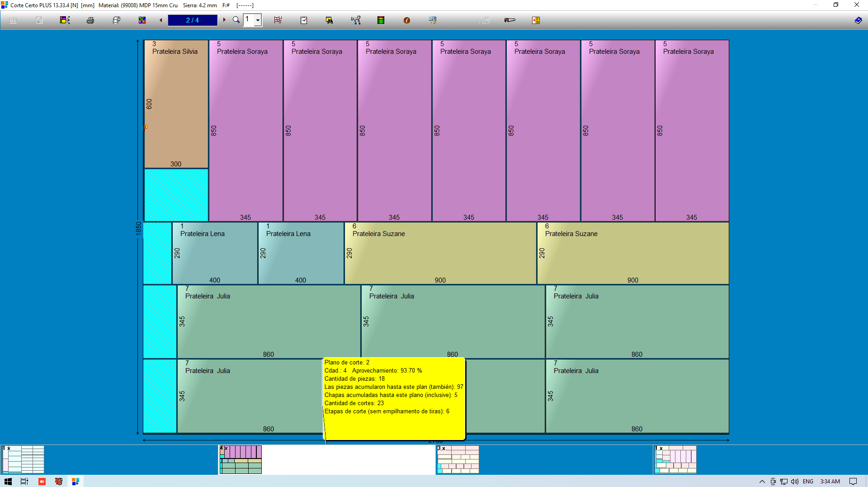Click the round brown info icon
This screenshot has height=487, width=868.
(407, 20)
